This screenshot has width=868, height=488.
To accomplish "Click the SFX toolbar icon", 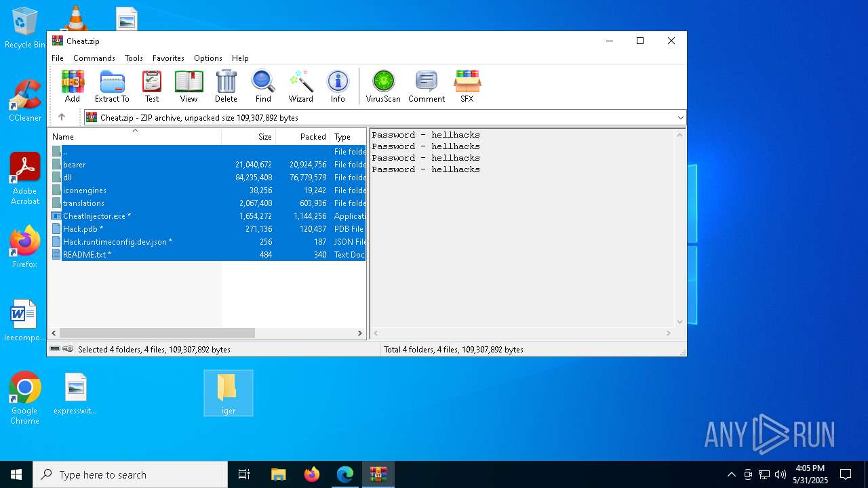I will point(467,86).
